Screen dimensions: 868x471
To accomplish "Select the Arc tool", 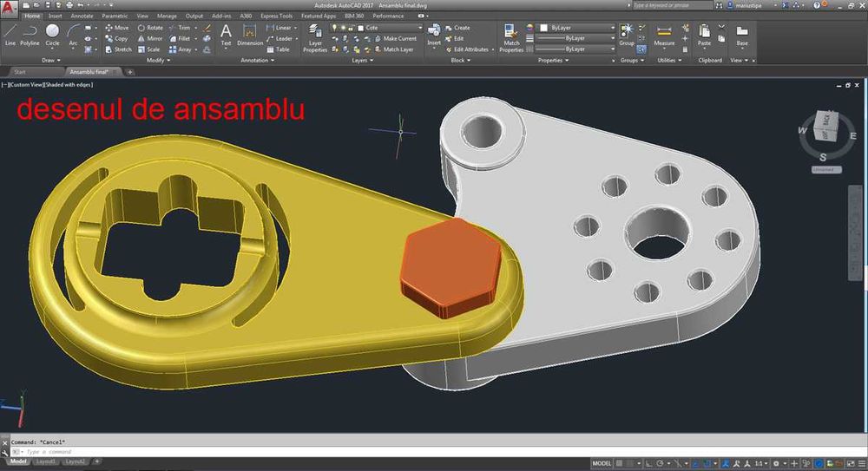I will (x=73, y=35).
